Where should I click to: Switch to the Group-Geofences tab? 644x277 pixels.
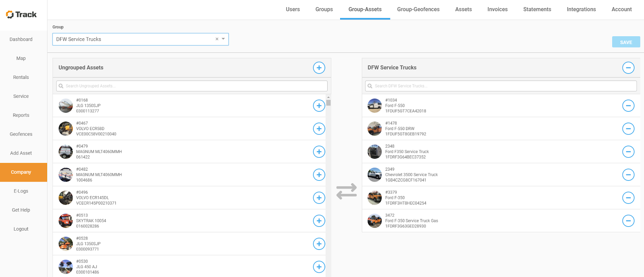point(418,9)
